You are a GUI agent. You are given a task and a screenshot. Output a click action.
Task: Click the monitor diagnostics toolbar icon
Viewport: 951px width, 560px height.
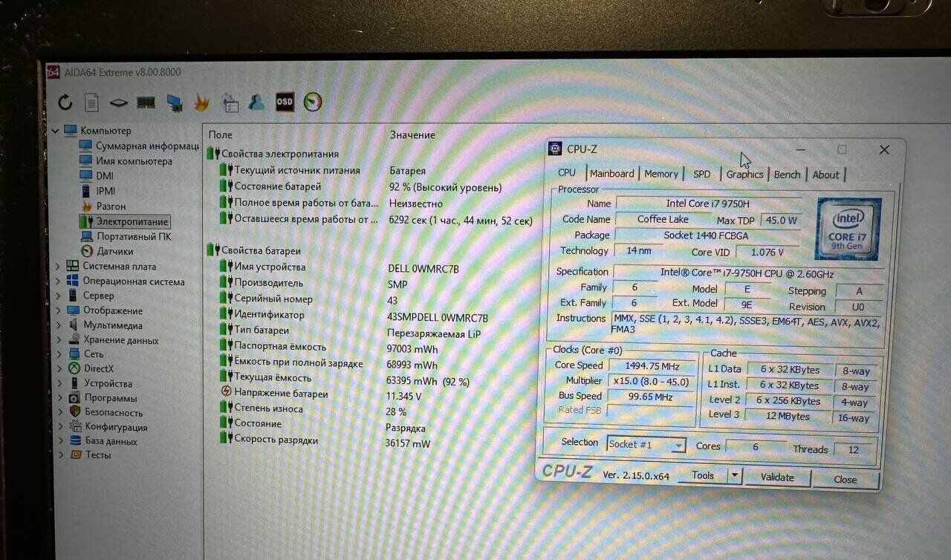click(175, 102)
